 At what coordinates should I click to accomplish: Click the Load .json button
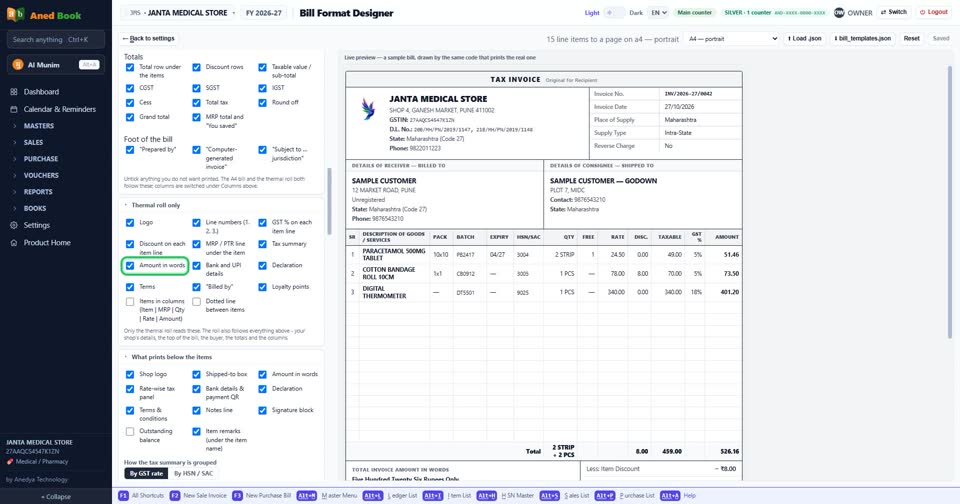click(x=804, y=39)
